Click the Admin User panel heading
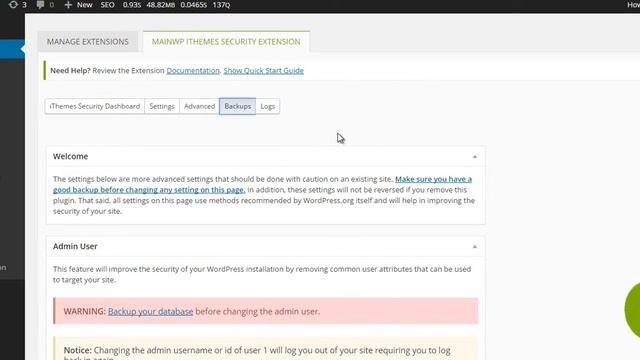Image resolution: width=640 pixels, height=360 pixels. [75, 246]
